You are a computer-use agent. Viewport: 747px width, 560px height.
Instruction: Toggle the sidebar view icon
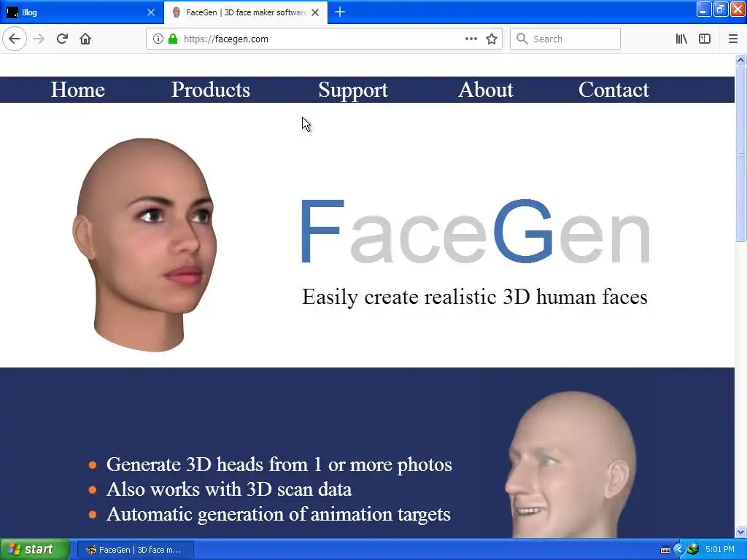click(705, 39)
